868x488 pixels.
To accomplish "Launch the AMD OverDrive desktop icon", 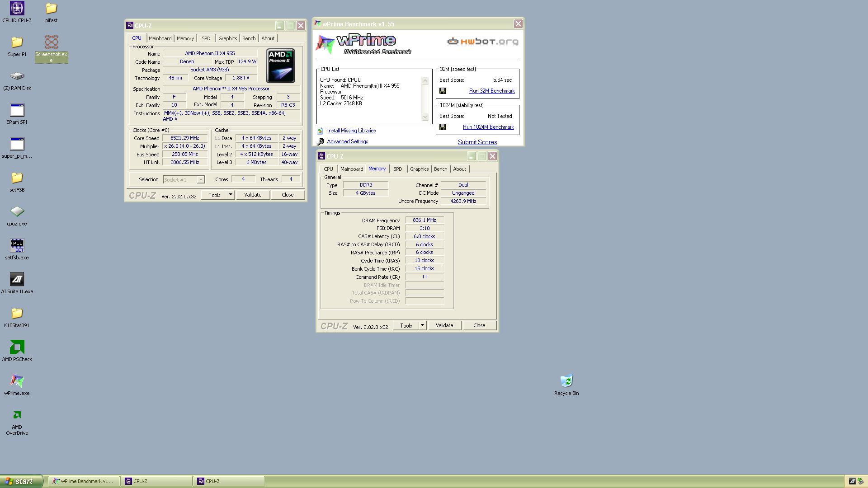I will [x=17, y=422].
